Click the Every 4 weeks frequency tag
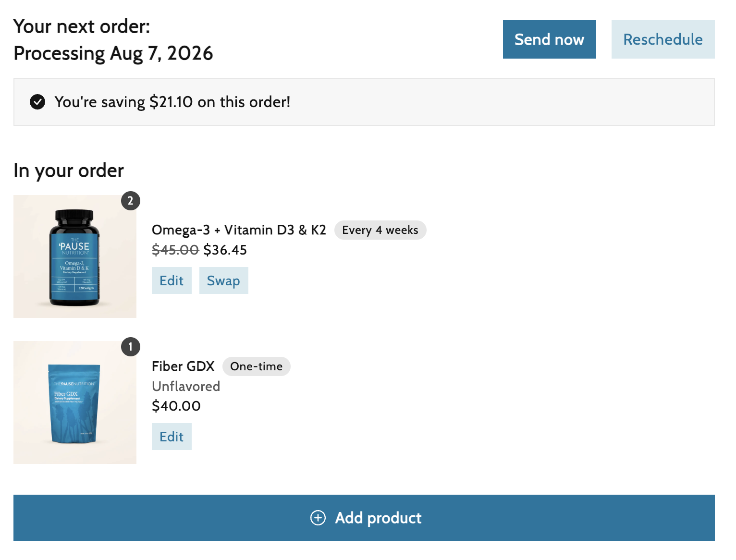This screenshot has width=736, height=560. pyautogui.click(x=380, y=230)
